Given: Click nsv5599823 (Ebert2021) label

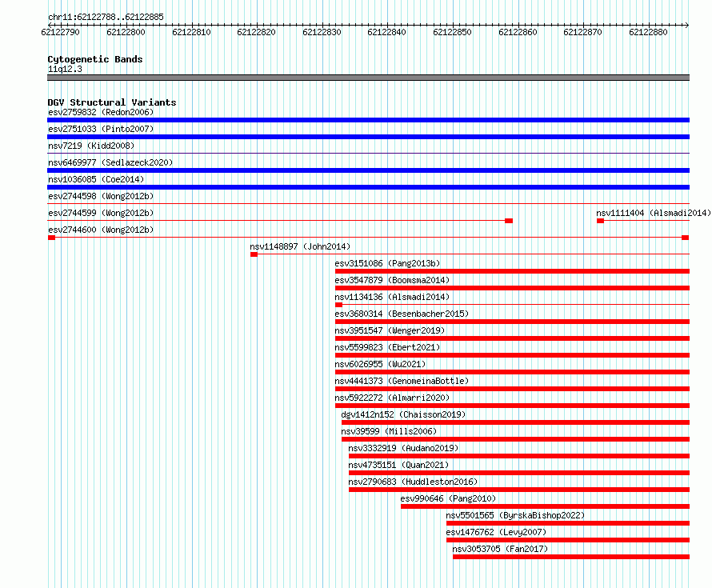Looking at the screenshot, I should [387, 347].
